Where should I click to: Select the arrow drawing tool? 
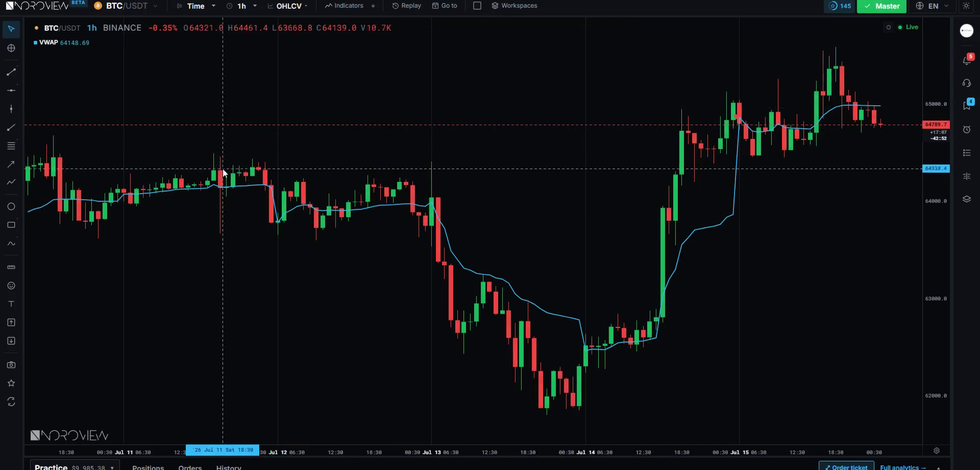pos(11,164)
